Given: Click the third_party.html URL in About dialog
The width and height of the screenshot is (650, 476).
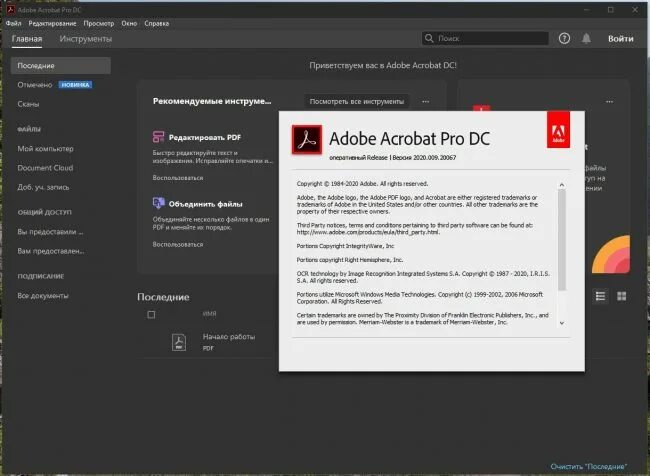Looking at the screenshot, I should click(368, 232).
